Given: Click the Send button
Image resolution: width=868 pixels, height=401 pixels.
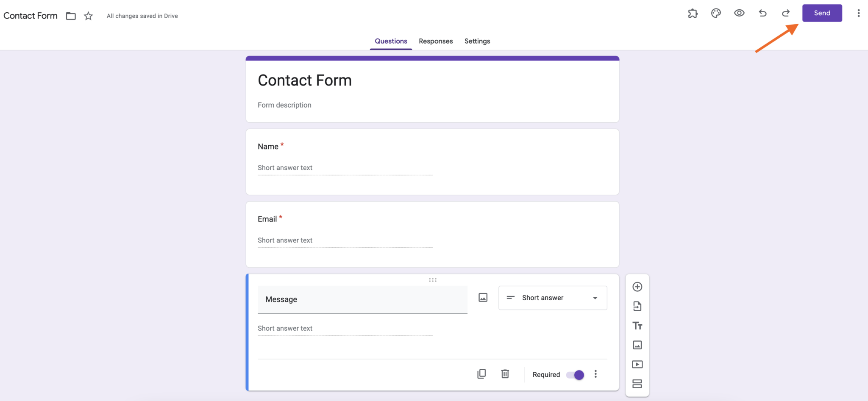Looking at the screenshot, I should coord(821,13).
